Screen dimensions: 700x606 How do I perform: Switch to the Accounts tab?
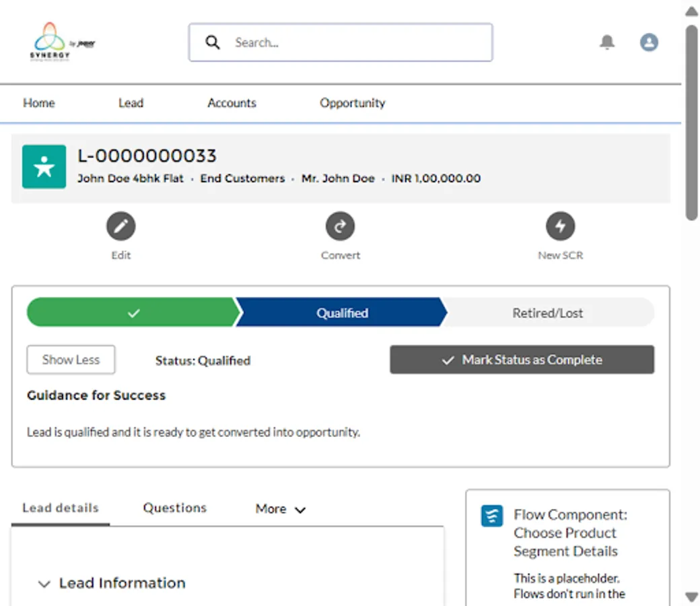[x=232, y=103]
